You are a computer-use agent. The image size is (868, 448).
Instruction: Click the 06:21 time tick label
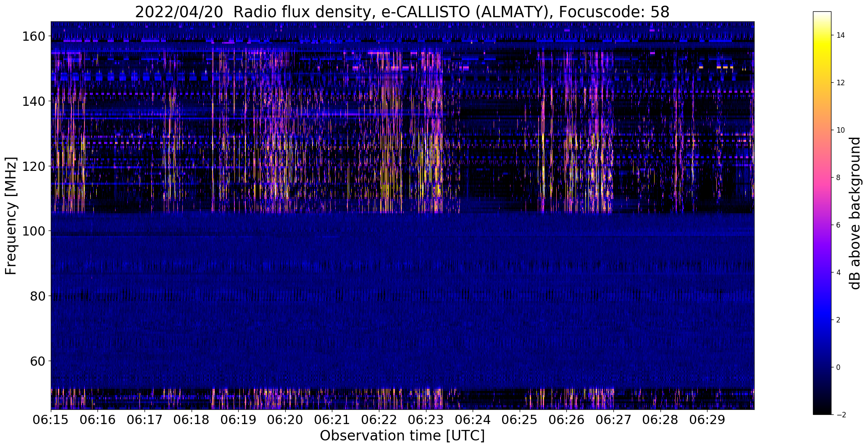(332, 420)
